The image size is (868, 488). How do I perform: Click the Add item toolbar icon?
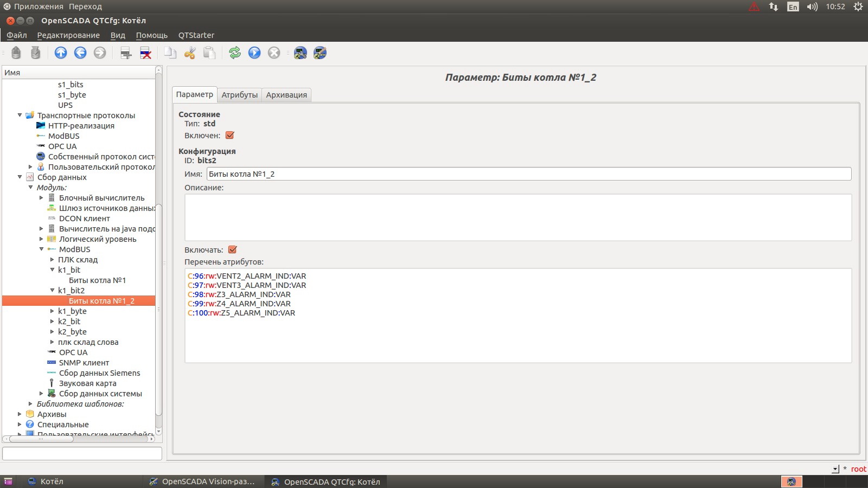pyautogui.click(x=126, y=53)
